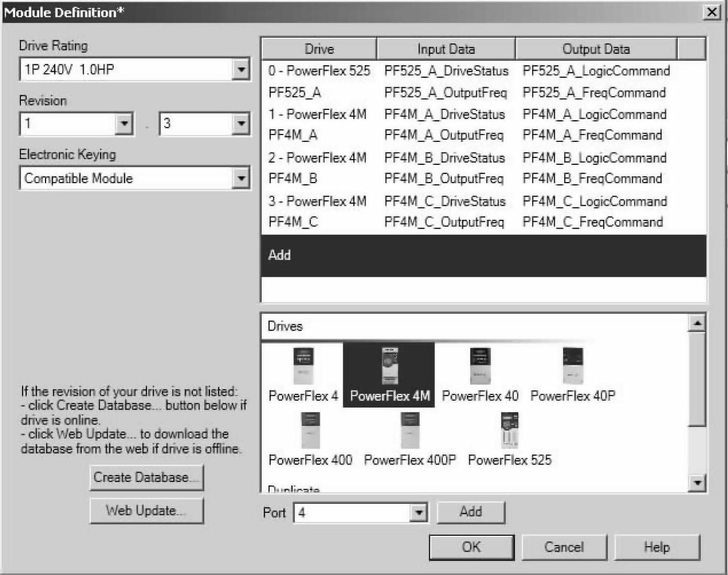Click PF525_A_DriveStatus input data cell

[446, 71]
